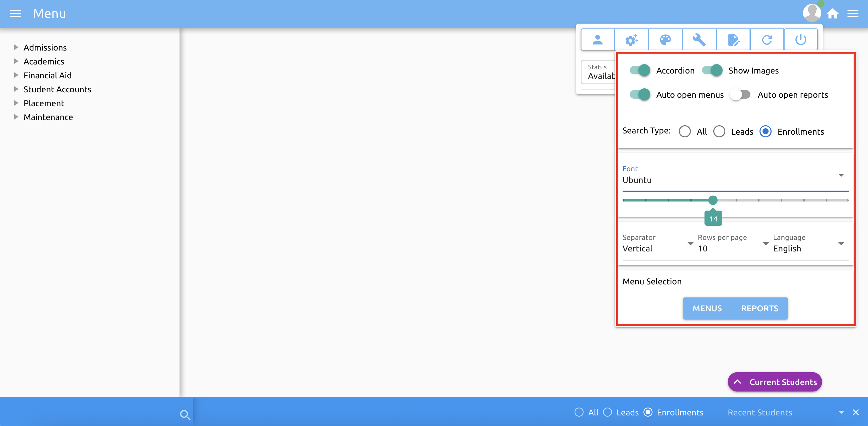The width and height of the screenshot is (868, 426).
Task: Click the power logout icon
Action: coord(801,40)
